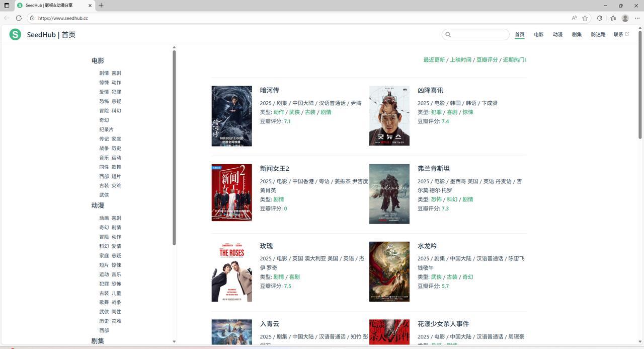The height and width of the screenshot is (349, 644).
Task: Sort by 最近更新
Action: point(434,60)
